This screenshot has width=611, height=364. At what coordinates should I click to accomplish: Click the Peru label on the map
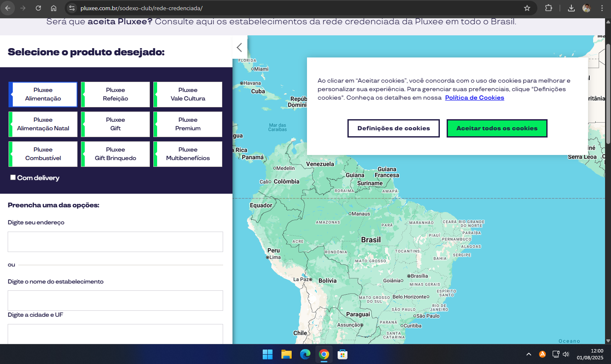[x=274, y=250]
